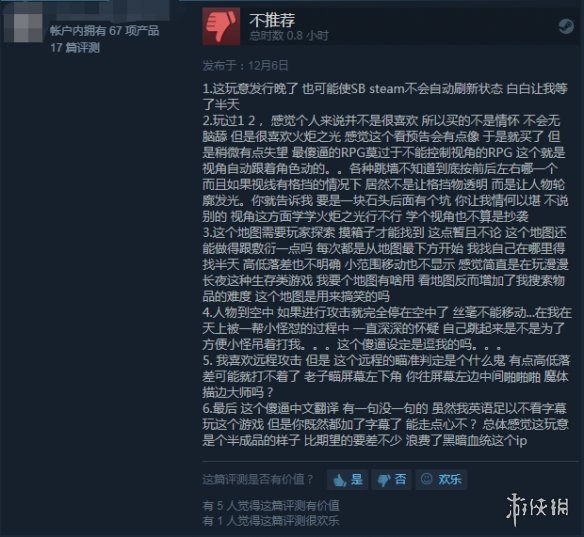Click the smiley face icon in 欢乐 button

pos(426,479)
